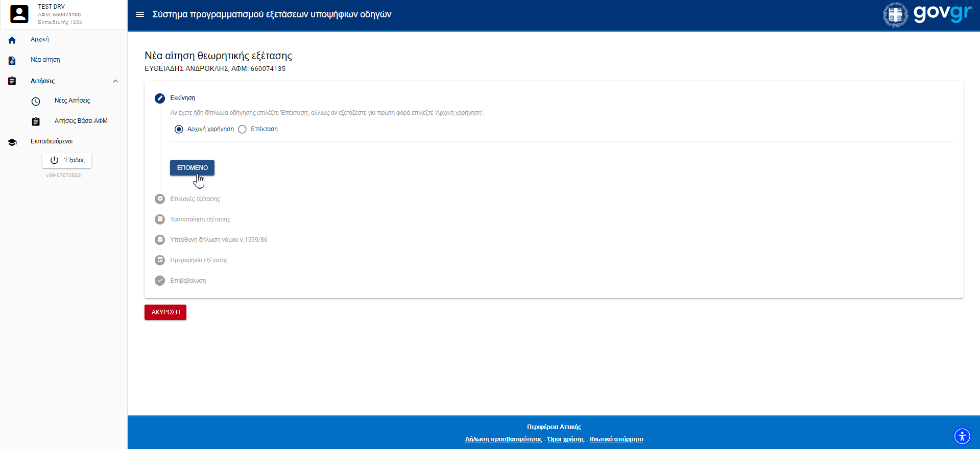This screenshot has height=449, width=980.
Task: Click the graduation cap icon for Εκπαιδευόμενοι
Action: pos(12,142)
